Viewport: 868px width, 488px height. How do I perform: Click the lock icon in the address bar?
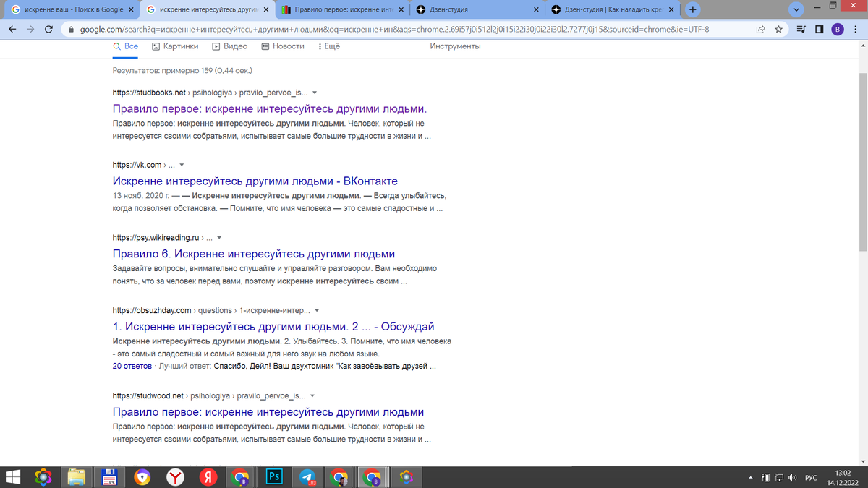point(70,30)
